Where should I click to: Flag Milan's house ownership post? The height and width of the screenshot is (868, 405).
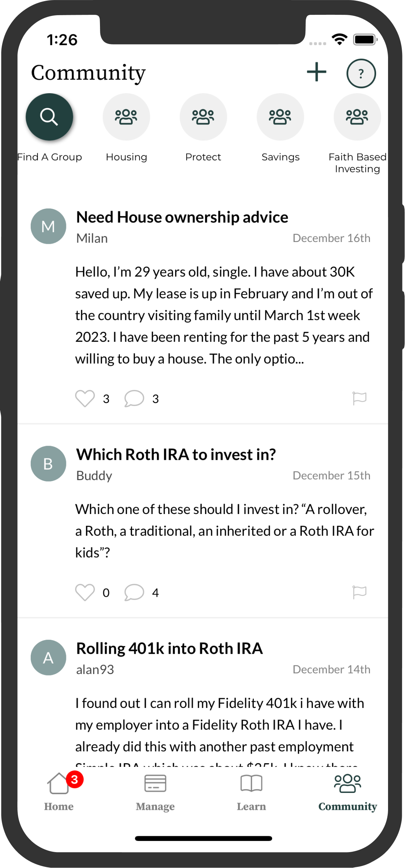(360, 398)
